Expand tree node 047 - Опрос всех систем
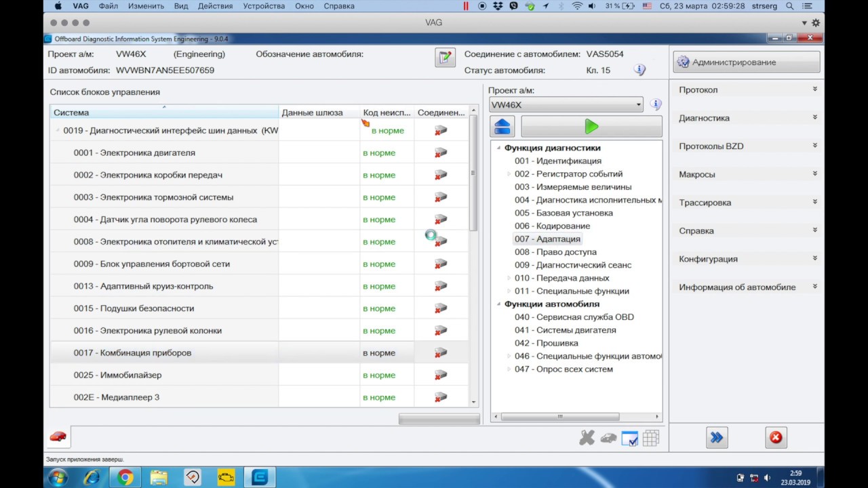The height and width of the screenshot is (488, 868). (509, 369)
